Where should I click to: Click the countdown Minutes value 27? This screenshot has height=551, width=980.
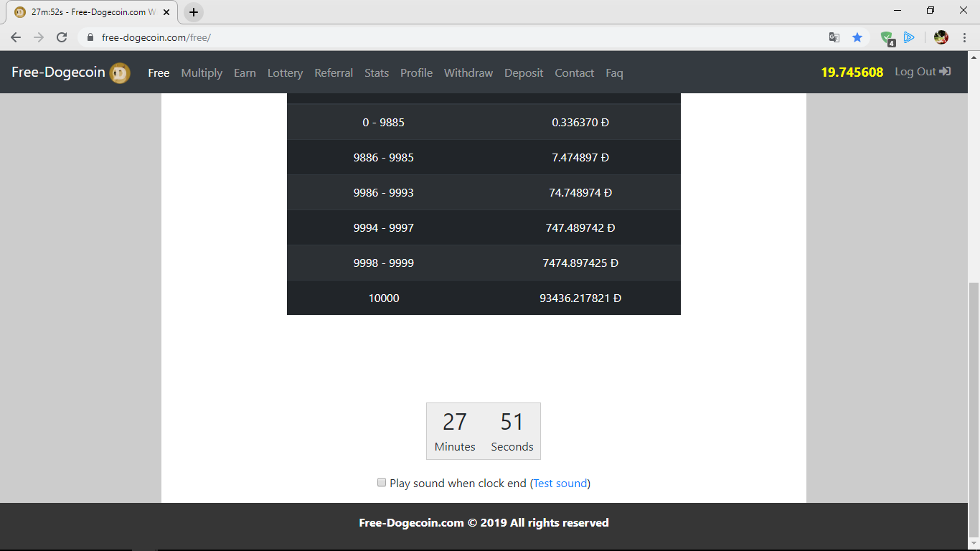pyautogui.click(x=455, y=422)
